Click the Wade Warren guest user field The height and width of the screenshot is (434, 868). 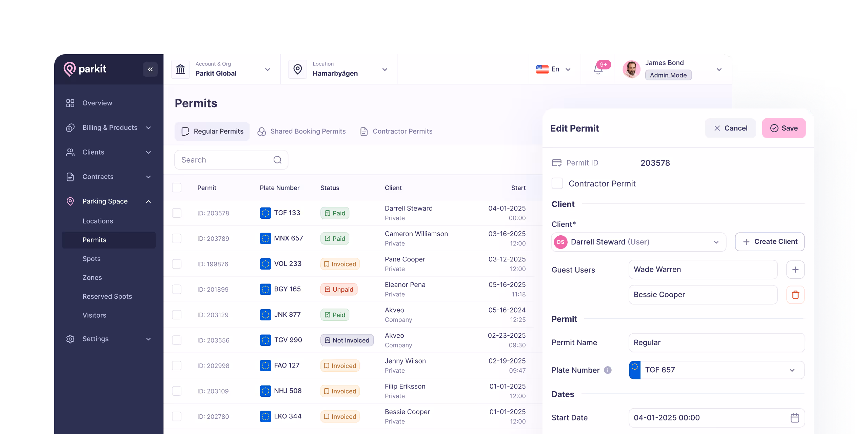point(703,270)
